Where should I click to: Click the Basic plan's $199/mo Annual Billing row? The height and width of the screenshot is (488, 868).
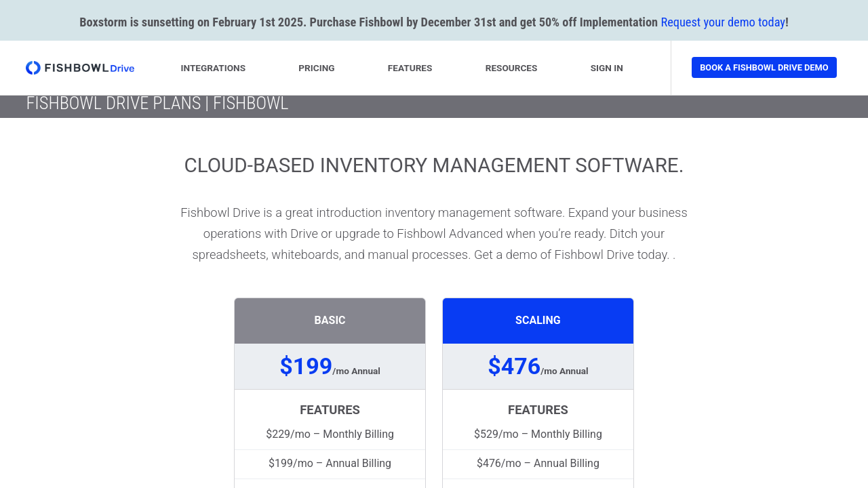[x=330, y=464]
